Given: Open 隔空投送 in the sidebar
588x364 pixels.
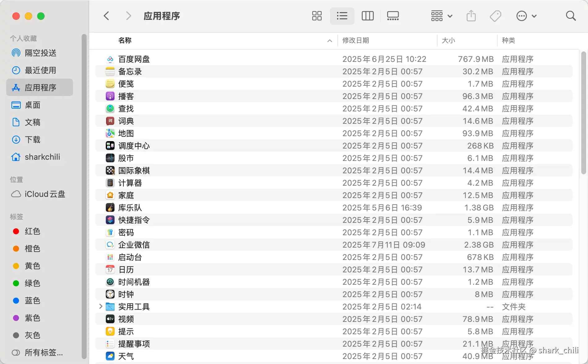Looking at the screenshot, I should tap(40, 53).
